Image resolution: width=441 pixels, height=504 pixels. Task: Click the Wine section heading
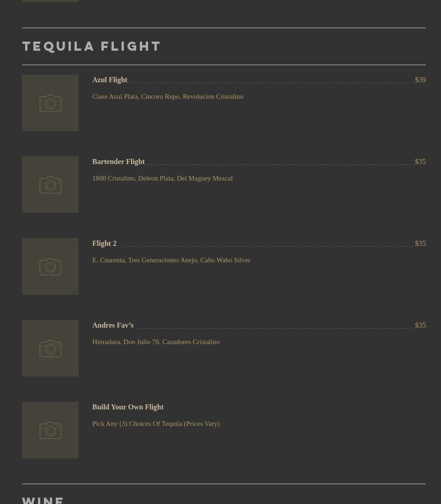pyautogui.click(x=43, y=500)
